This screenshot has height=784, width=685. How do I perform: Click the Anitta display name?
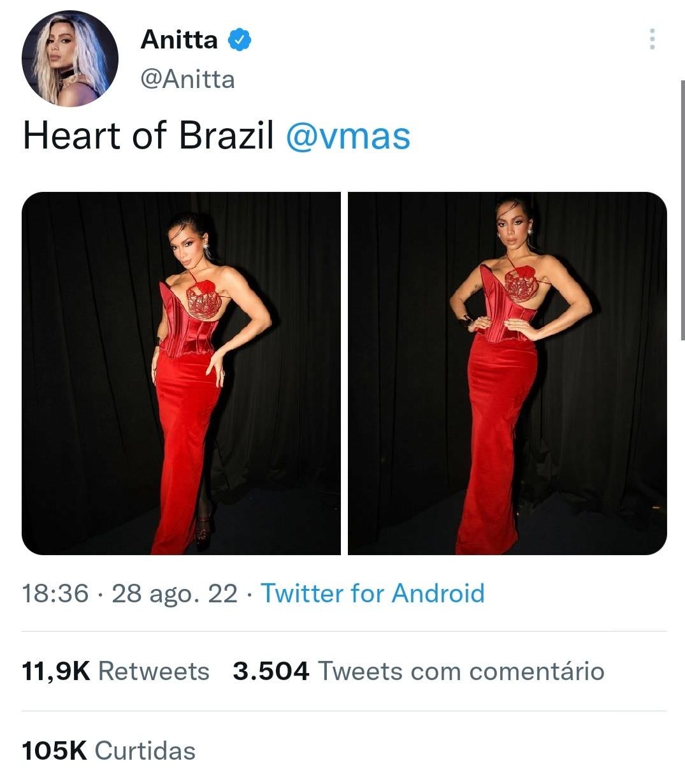179,40
